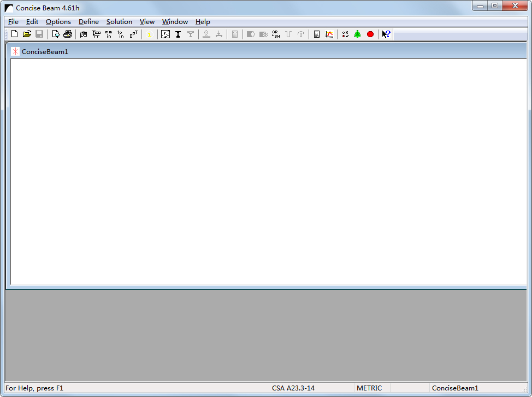Image resolution: width=532 pixels, height=397 pixels.
Task: Click the open book design code icon
Action: click(84, 34)
